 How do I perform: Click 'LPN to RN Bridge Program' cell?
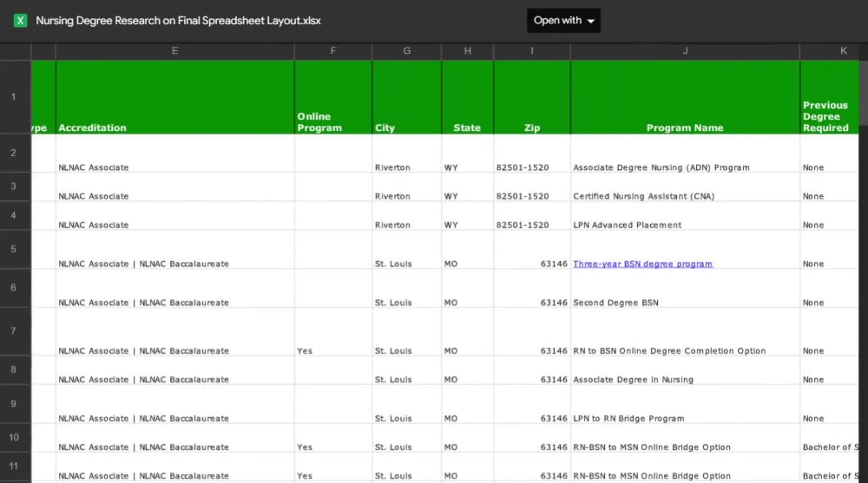coord(686,404)
